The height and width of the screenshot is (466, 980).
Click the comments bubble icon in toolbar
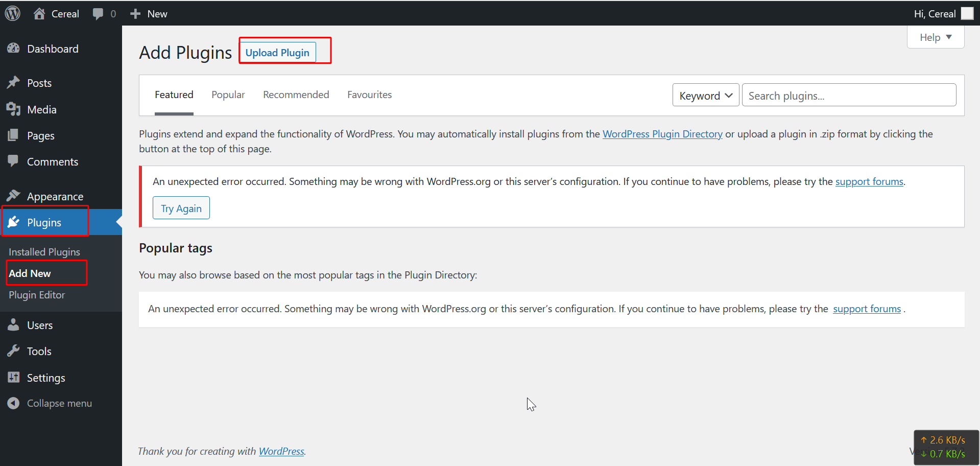[x=98, y=14]
